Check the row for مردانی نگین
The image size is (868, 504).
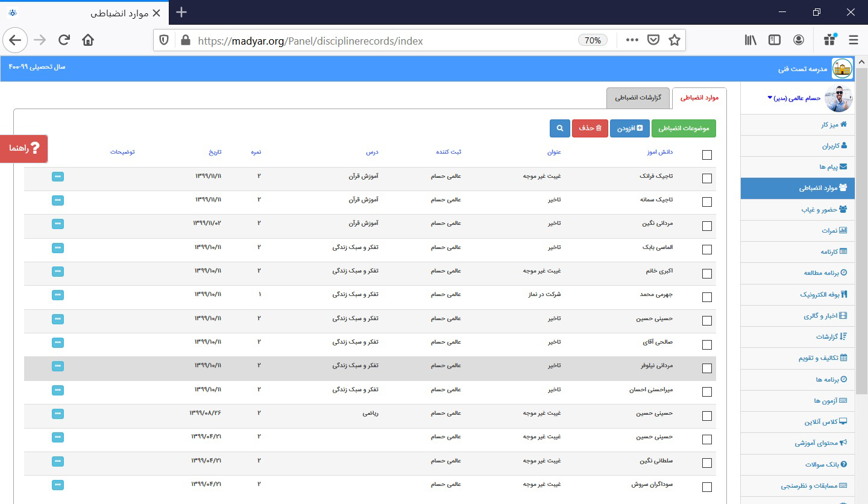click(x=707, y=226)
